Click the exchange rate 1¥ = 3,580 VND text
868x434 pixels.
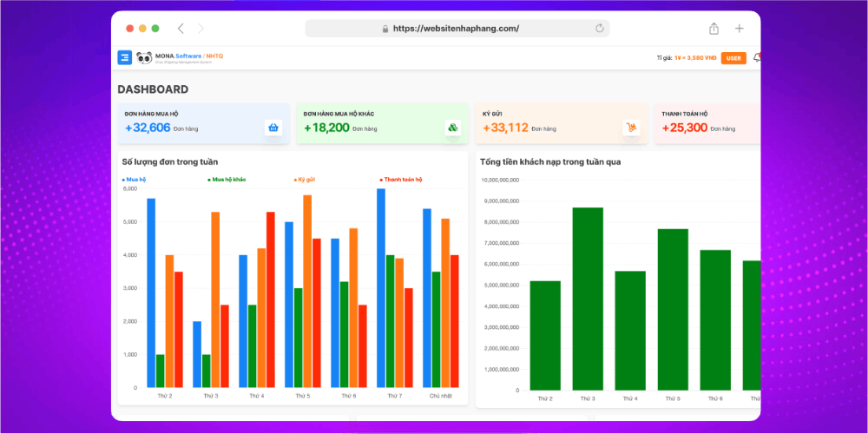click(694, 58)
